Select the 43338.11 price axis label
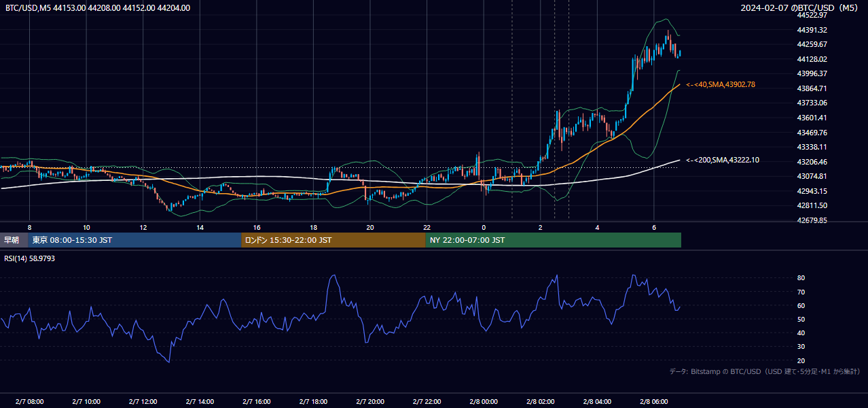This screenshot has width=868, height=408. click(812, 147)
